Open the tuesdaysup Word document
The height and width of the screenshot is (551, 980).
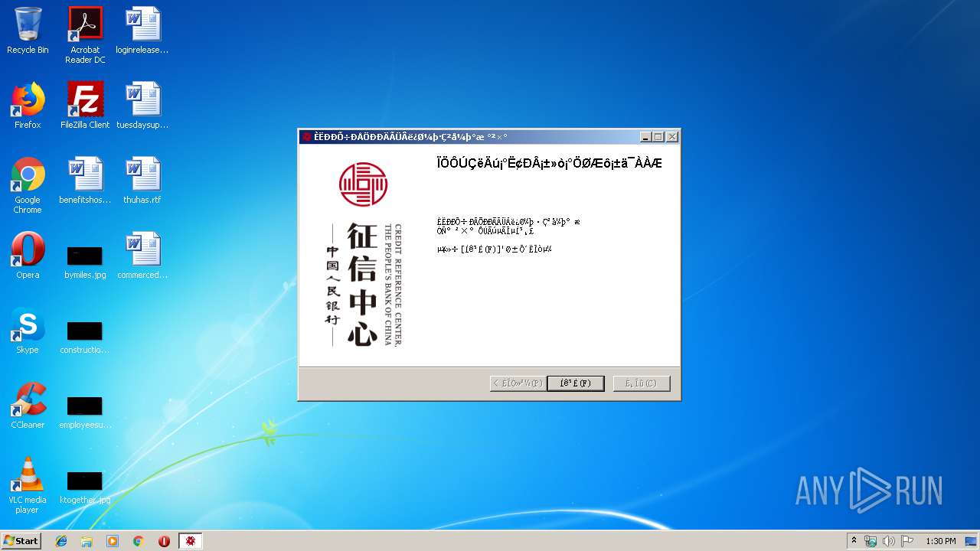coord(142,106)
